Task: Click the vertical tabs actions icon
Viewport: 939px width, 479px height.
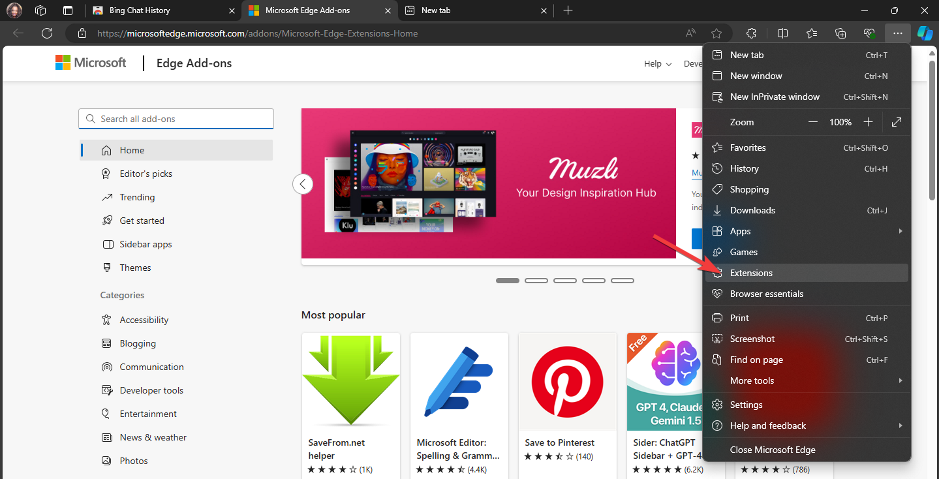Action: pyautogui.click(x=68, y=10)
